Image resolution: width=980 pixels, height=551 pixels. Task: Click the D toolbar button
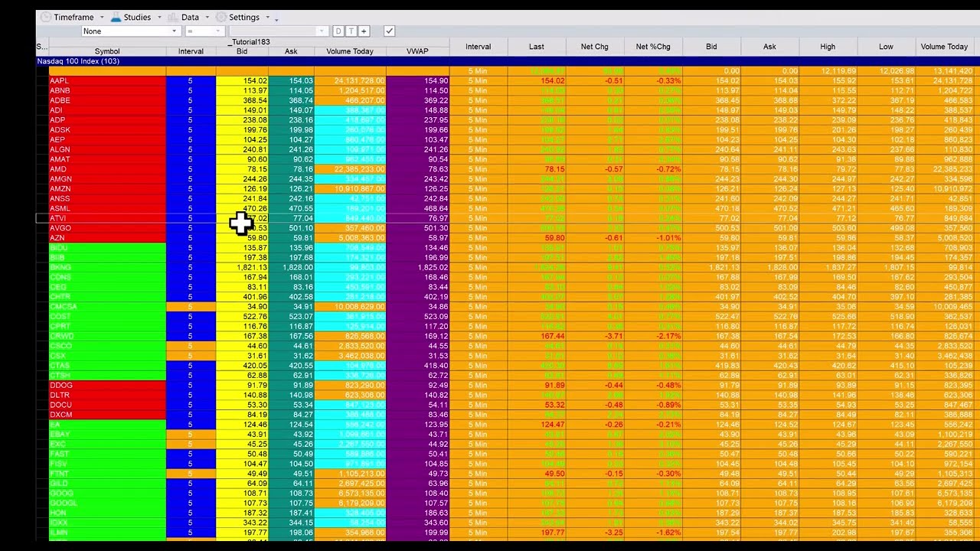click(x=338, y=31)
